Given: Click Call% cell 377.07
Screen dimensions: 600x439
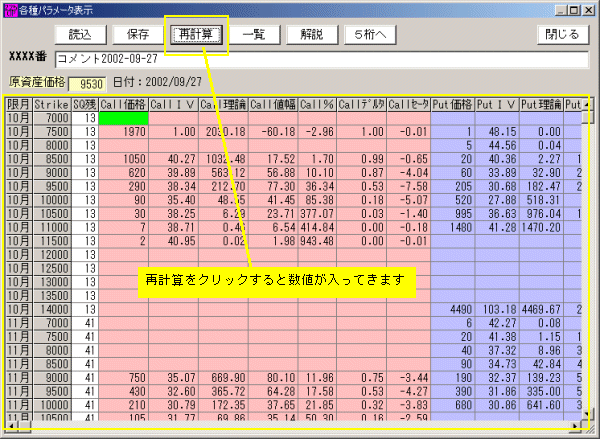Looking at the screenshot, I should pyautogui.click(x=317, y=214).
